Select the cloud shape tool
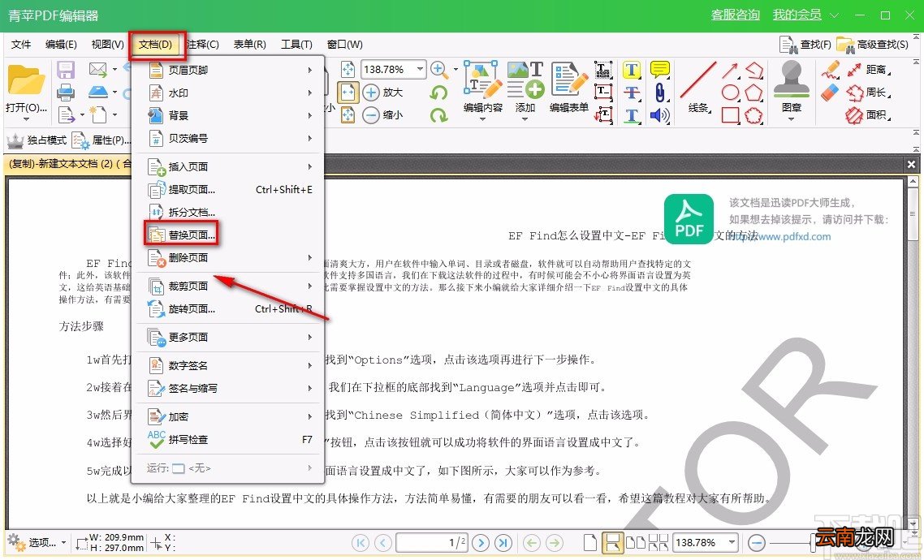924x560 pixels. click(x=753, y=114)
